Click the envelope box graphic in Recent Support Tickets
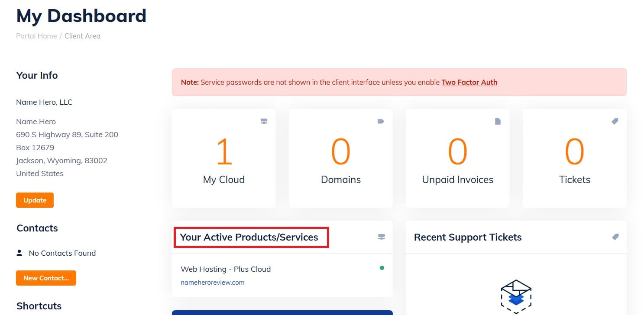The height and width of the screenshot is (315, 644). 516,296
